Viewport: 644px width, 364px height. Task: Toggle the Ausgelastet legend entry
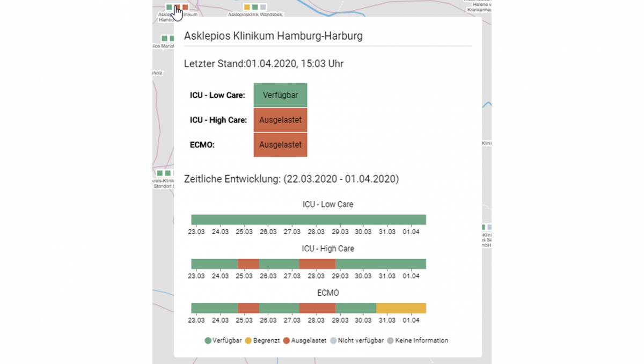[305, 340]
